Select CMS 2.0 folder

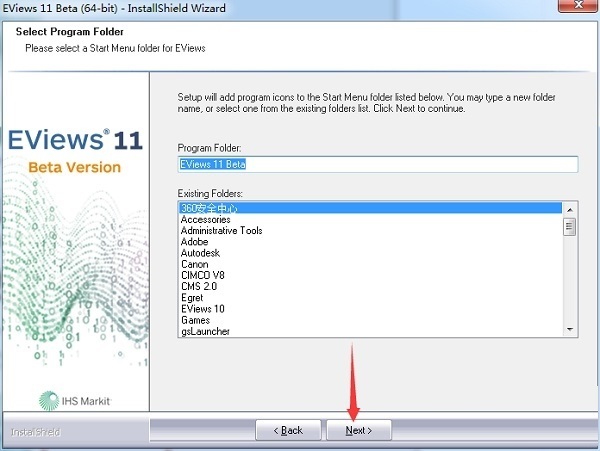click(x=370, y=286)
